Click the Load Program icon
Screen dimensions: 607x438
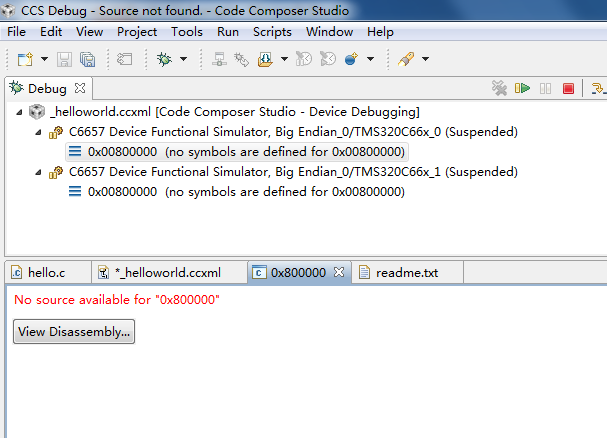pos(265,59)
